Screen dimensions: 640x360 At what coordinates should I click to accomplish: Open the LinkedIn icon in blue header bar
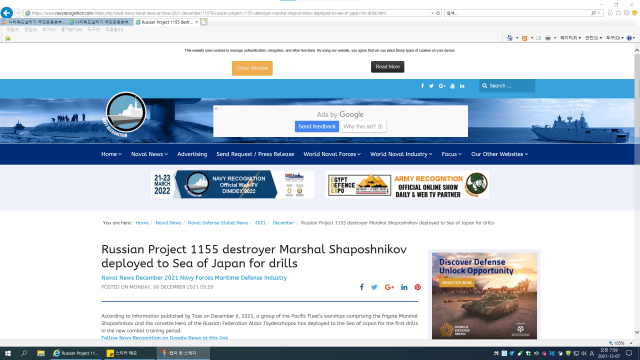point(462,86)
